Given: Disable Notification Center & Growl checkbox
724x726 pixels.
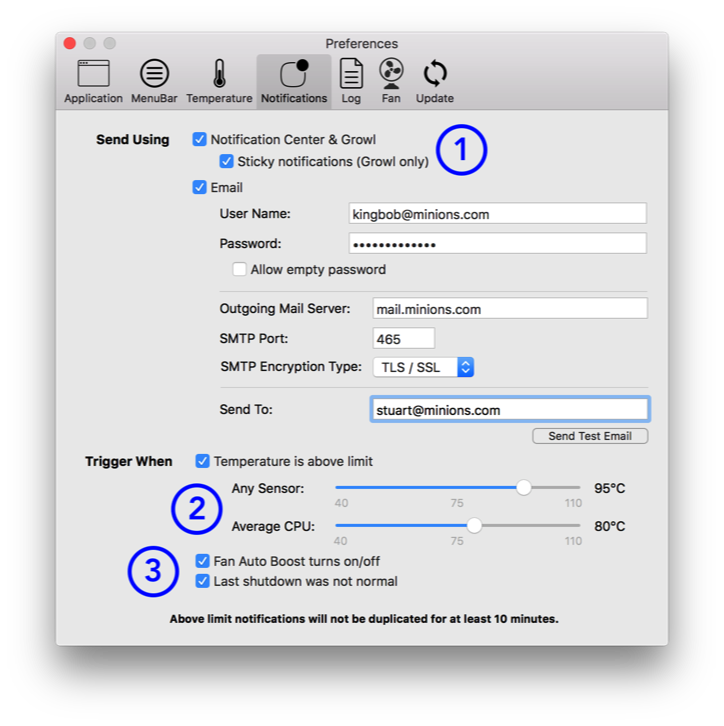Looking at the screenshot, I should 200,140.
